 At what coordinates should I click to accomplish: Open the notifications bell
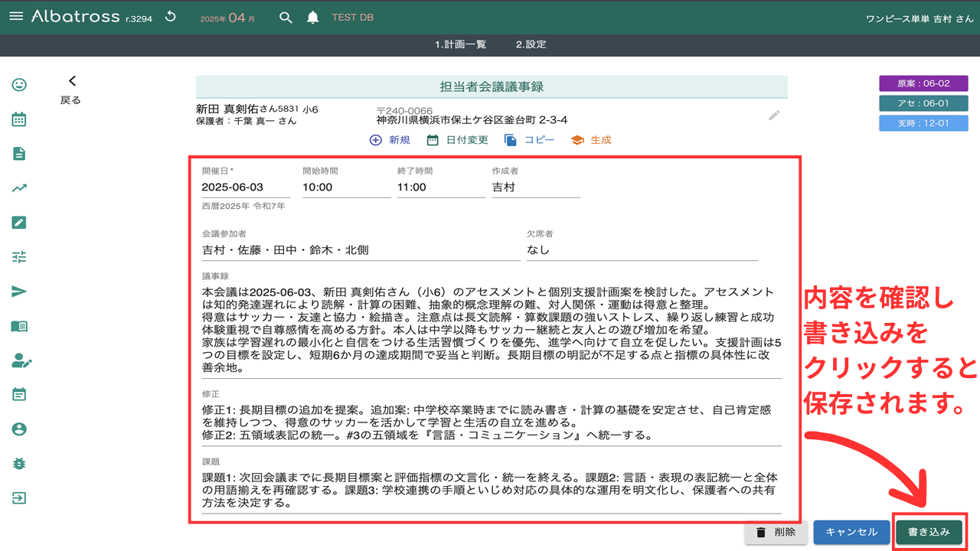click(312, 18)
